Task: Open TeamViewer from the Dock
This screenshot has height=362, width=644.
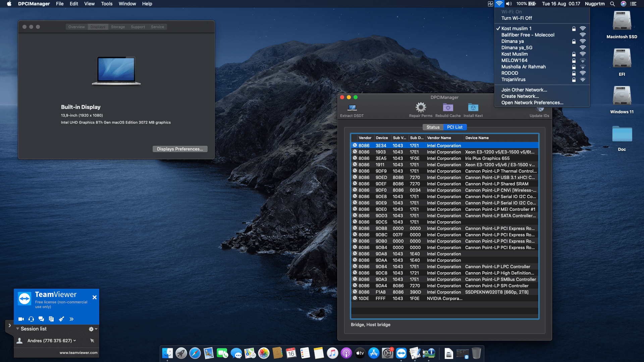Action: tap(401, 353)
